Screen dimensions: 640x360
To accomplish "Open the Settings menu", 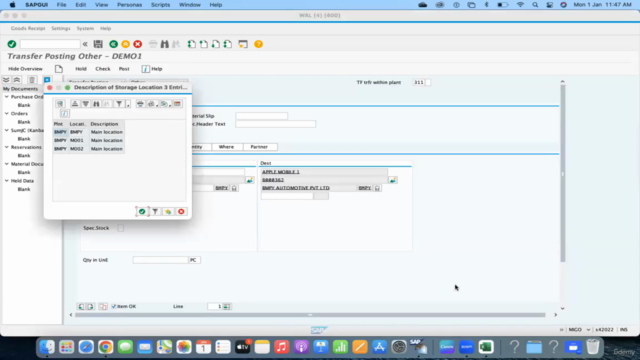I will point(61,29).
